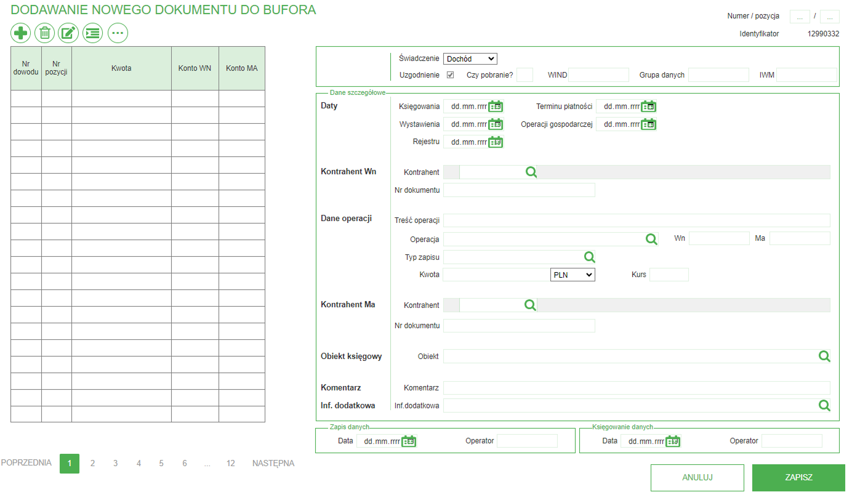The width and height of the screenshot is (868, 500).
Task: Click Operator field in Zapis danych
Action: pos(527,441)
